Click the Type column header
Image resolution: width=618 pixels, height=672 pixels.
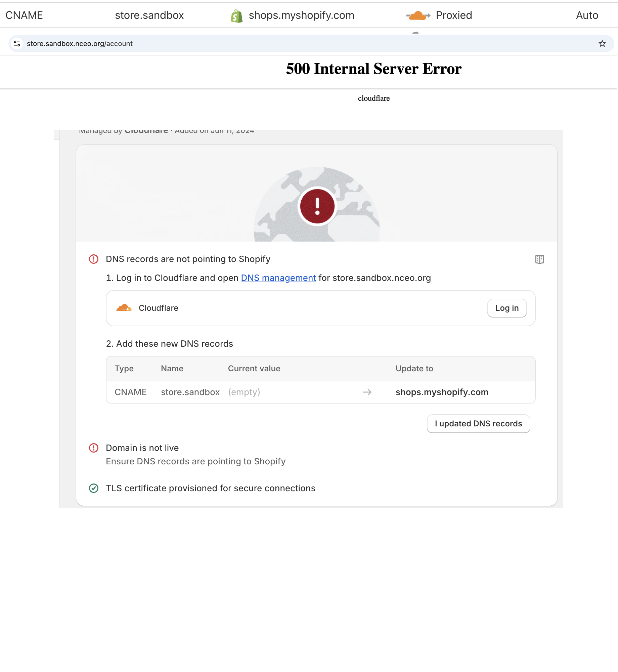124,369
